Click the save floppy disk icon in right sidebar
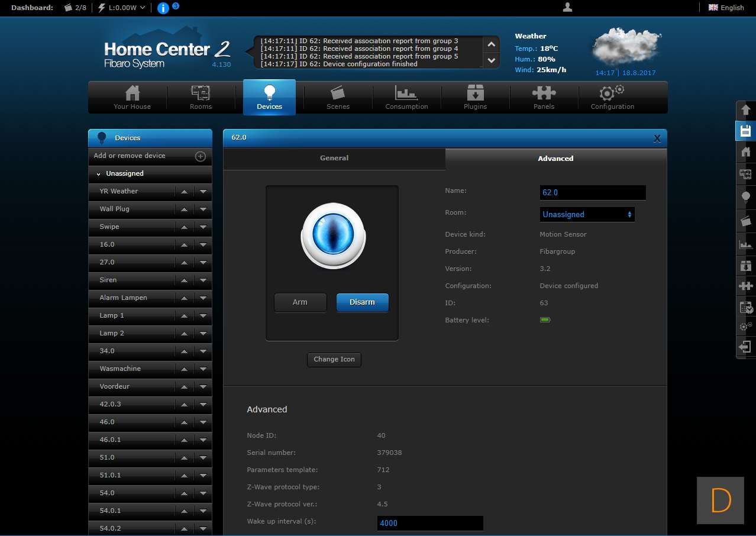This screenshot has height=536, width=756. tap(745, 131)
